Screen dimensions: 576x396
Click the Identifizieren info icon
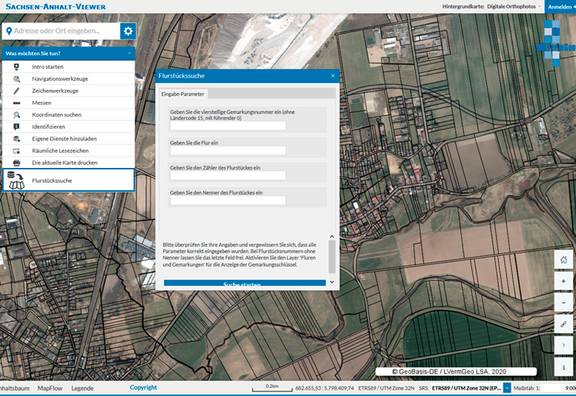pos(17,127)
